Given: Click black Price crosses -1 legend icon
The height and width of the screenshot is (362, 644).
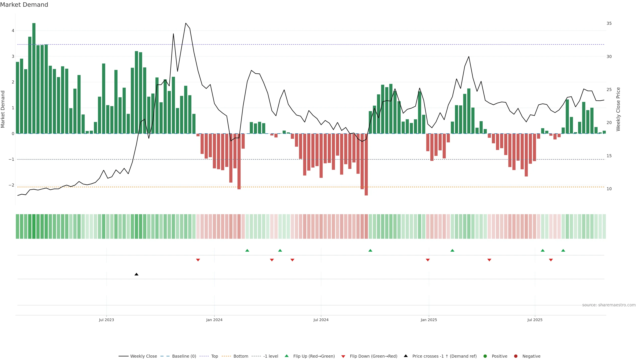Looking at the screenshot, I should pyautogui.click(x=406, y=356).
